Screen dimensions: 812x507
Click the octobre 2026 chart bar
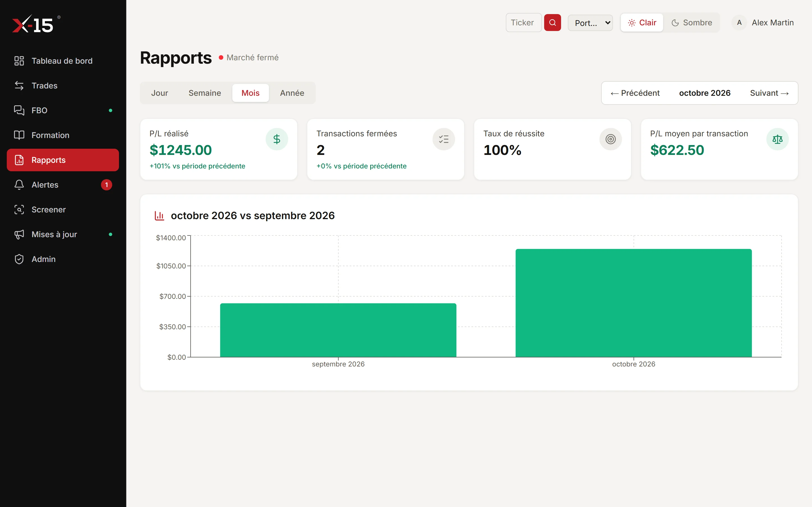tap(634, 303)
